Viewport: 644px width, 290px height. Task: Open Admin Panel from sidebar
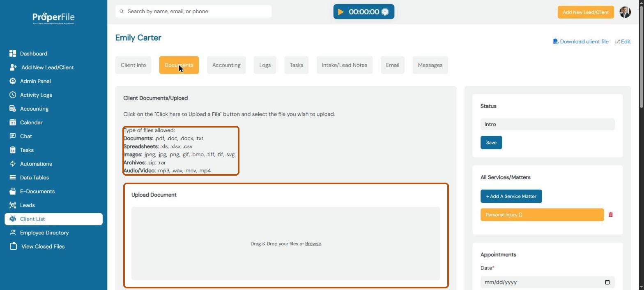pos(35,81)
